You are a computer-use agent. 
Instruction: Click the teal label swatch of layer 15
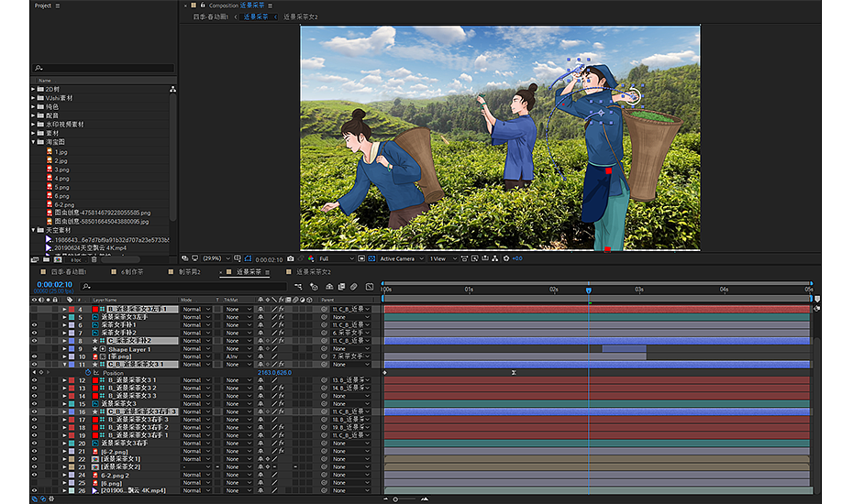72,404
